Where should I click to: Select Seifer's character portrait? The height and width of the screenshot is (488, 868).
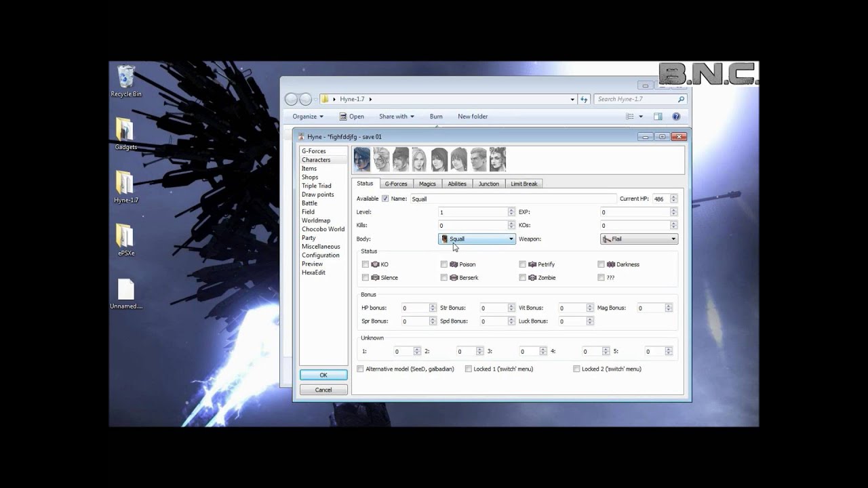(478, 160)
